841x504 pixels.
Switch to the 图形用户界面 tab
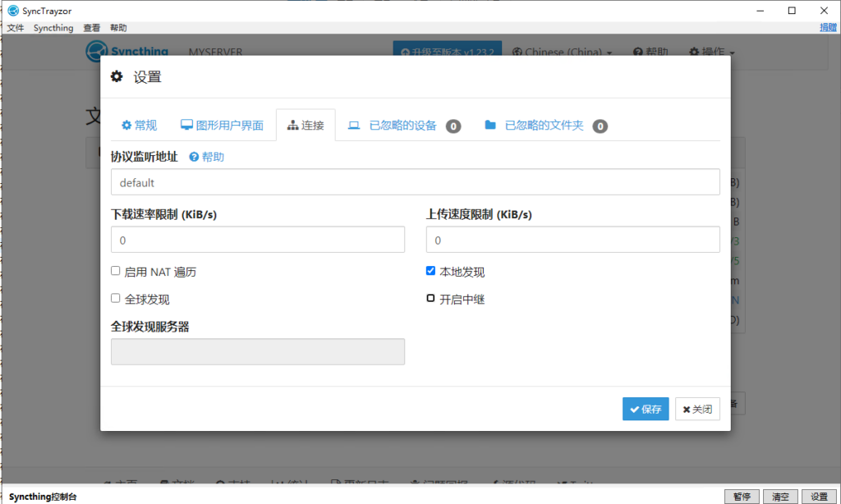(x=222, y=126)
